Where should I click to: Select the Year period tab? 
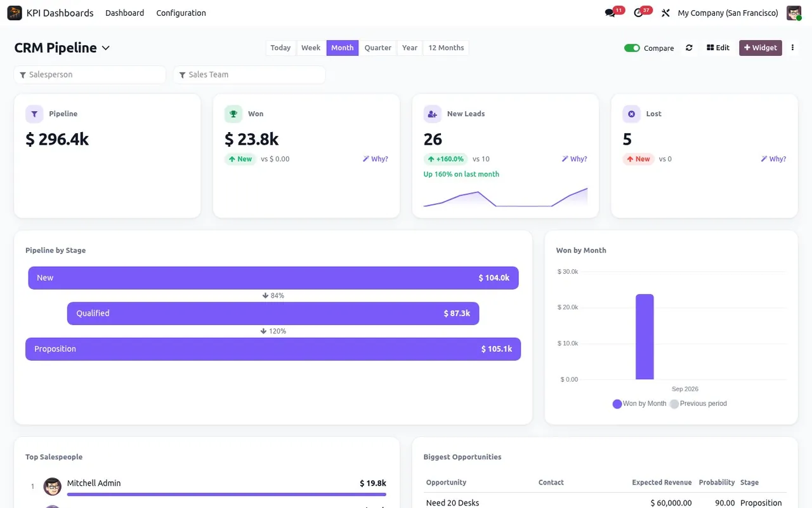[410, 48]
